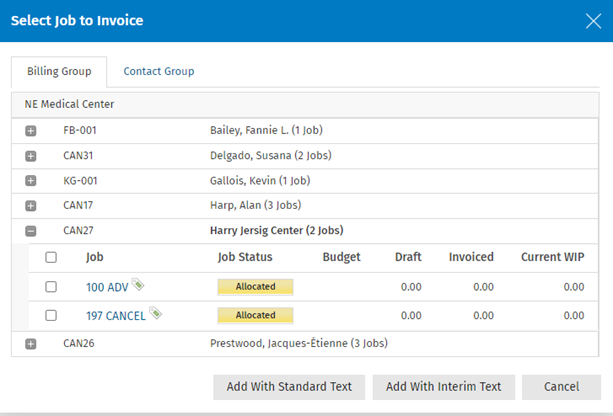Screen dimensions: 613x416
Task: Click the NE Medical Center group header
Action: click(x=305, y=104)
